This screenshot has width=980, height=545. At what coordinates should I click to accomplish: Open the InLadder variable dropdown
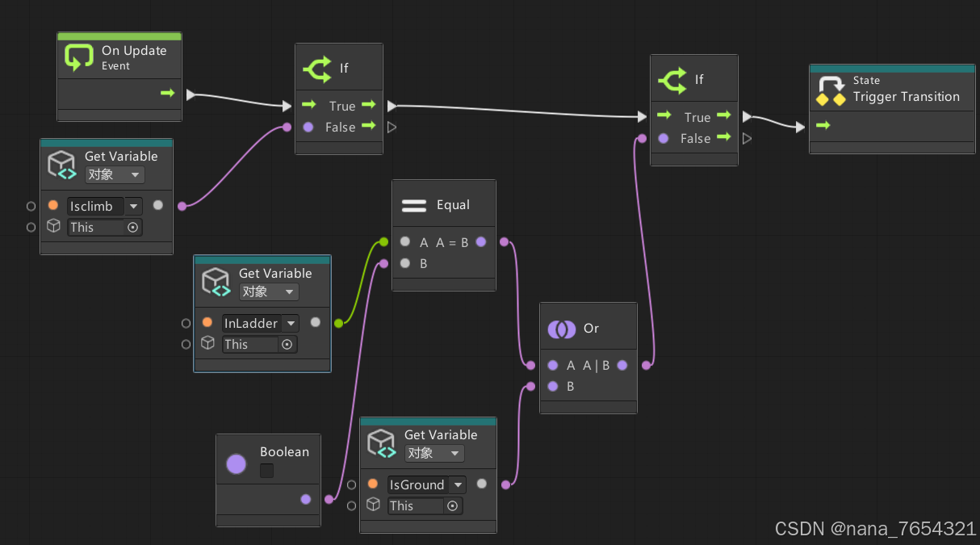coord(289,323)
